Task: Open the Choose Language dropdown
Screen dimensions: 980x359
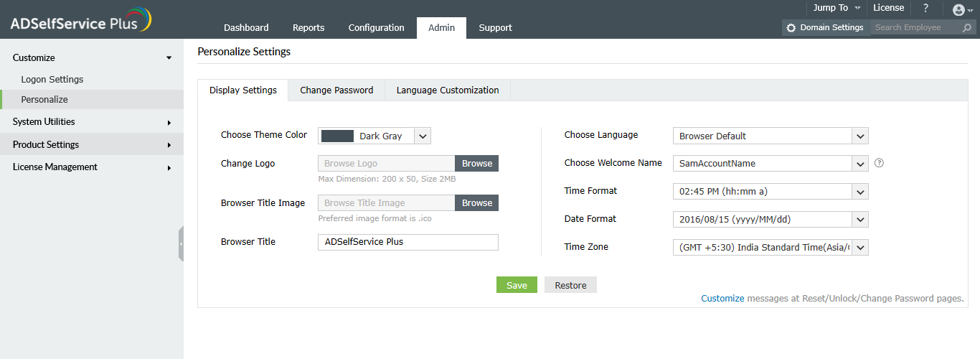Action: (860, 136)
